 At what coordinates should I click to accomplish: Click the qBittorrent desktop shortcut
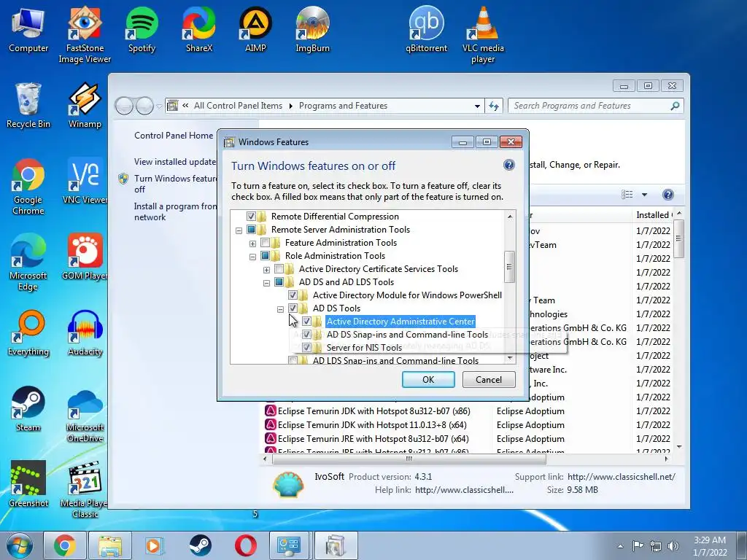[x=426, y=29]
